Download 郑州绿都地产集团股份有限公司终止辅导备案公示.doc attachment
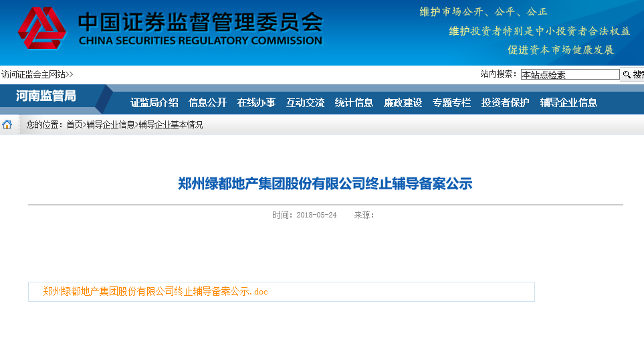 155,292
